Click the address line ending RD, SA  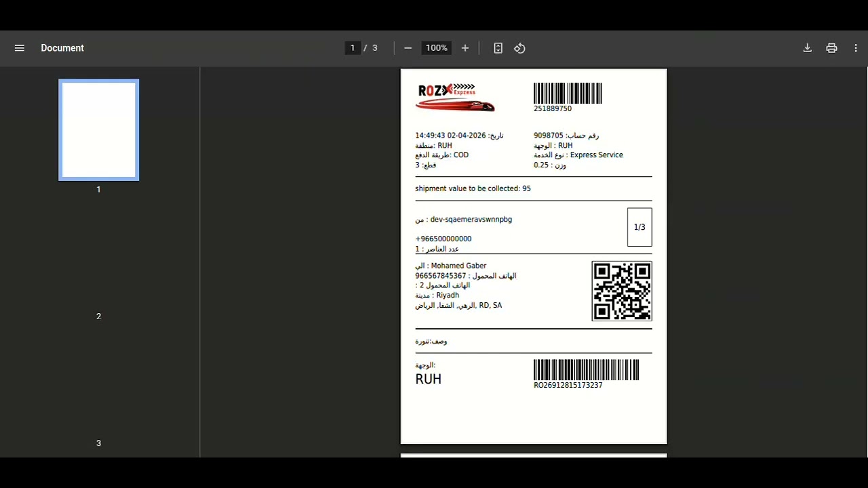click(458, 306)
